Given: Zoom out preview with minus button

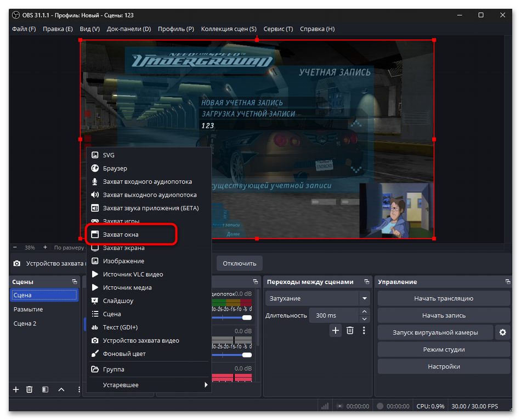Looking at the screenshot, I should [15, 248].
